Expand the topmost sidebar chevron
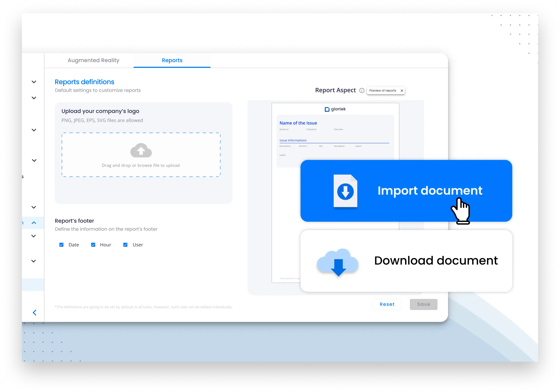Image resolution: width=560 pixels, height=392 pixels. click(x=34, y=82)
